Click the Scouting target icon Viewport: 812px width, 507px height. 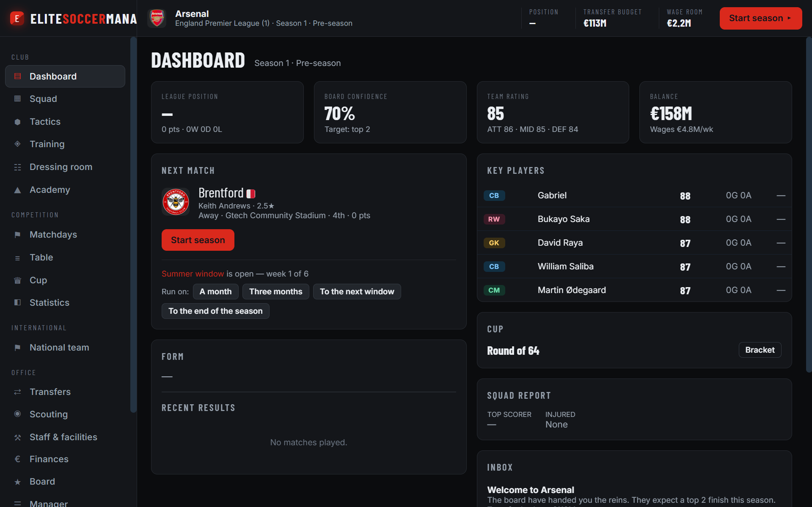pyautogui.click(x=17, y=414)
